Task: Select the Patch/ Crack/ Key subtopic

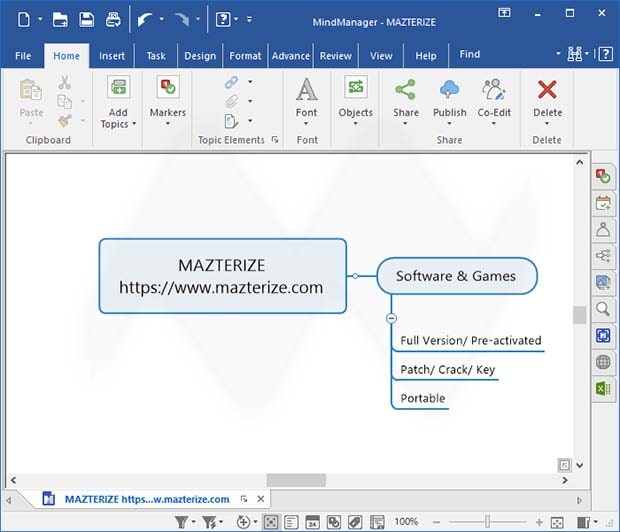Action: [448, 369]
